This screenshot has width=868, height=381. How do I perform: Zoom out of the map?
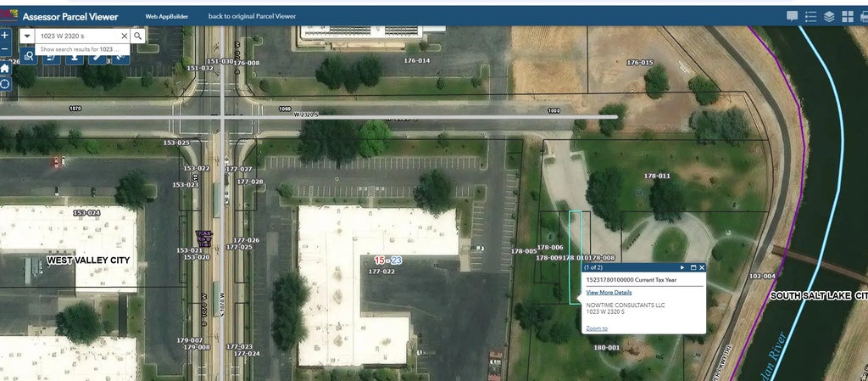5,51
